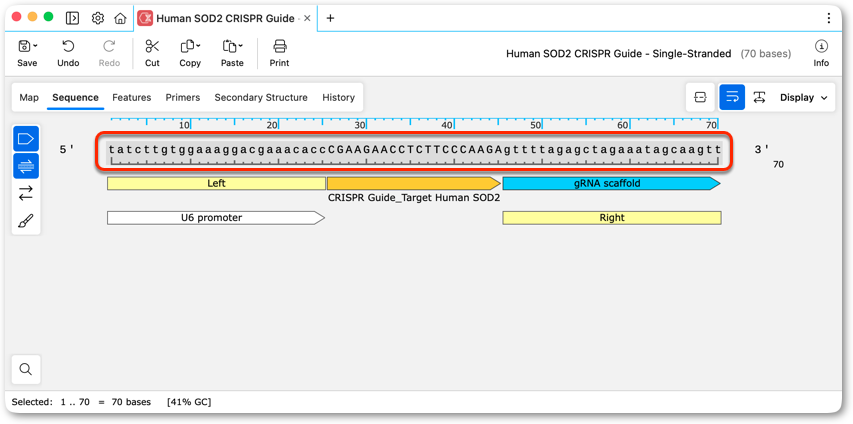Select the paintbrush color tool
This screenshot has width=853, height=424.
point(26,221)
